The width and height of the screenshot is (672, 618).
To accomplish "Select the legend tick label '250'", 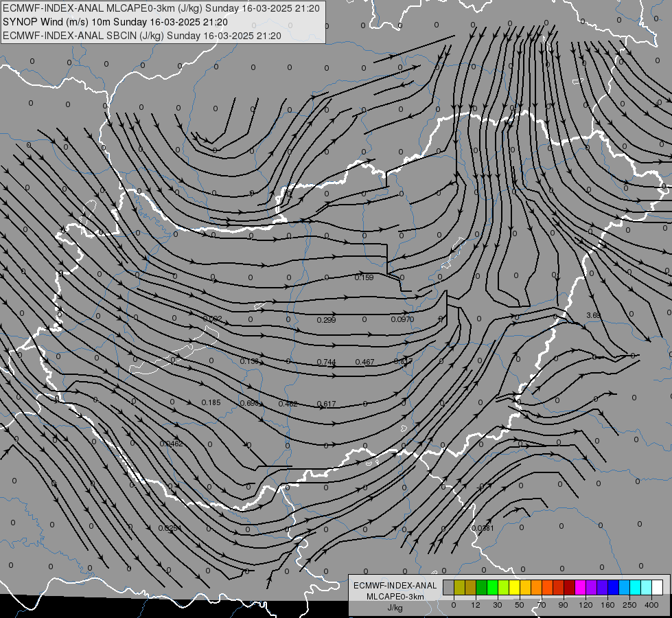I will [629, 605].
